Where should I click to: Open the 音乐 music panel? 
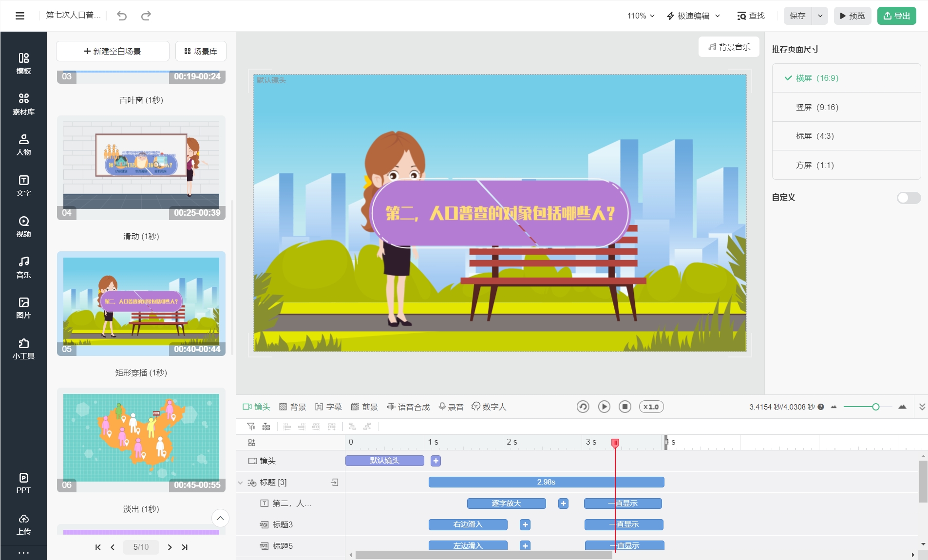[x=23, y=268]
